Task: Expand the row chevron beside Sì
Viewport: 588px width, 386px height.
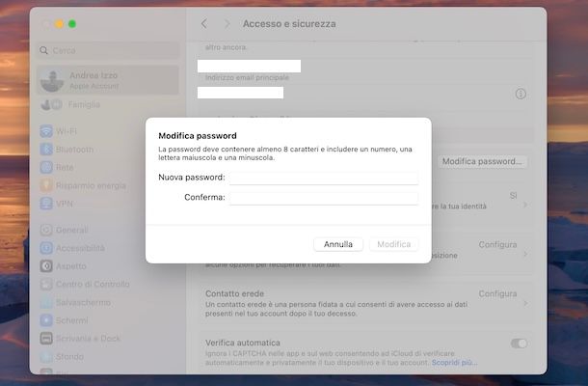Action: 525,205
